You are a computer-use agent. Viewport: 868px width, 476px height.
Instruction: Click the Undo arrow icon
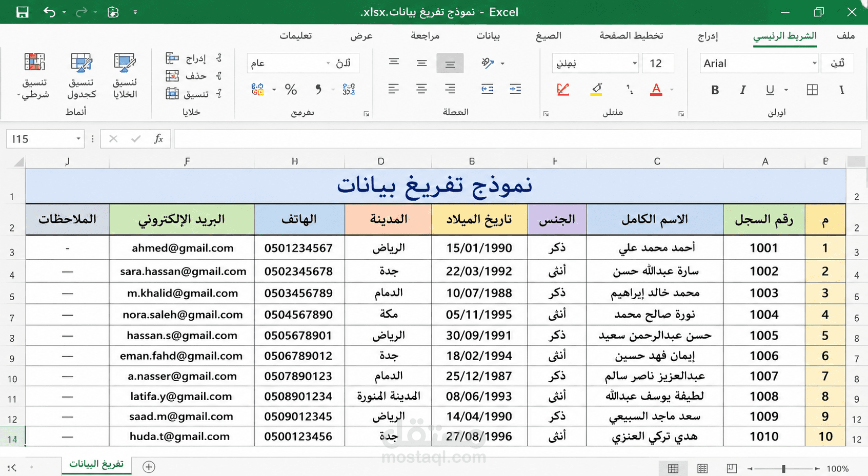pos(49,12)
